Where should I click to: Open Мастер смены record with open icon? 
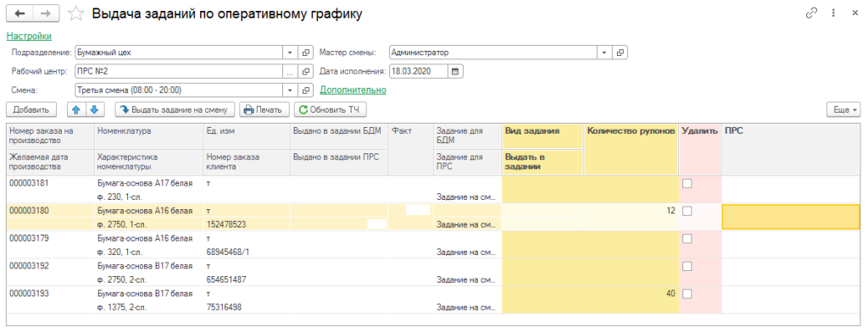[x=620, y=53]
